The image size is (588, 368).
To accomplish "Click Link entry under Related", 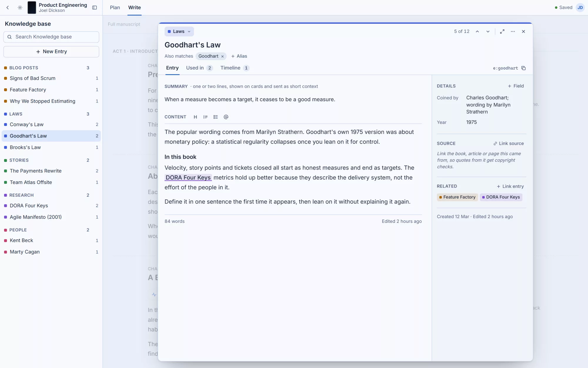I will click(510, 186).
